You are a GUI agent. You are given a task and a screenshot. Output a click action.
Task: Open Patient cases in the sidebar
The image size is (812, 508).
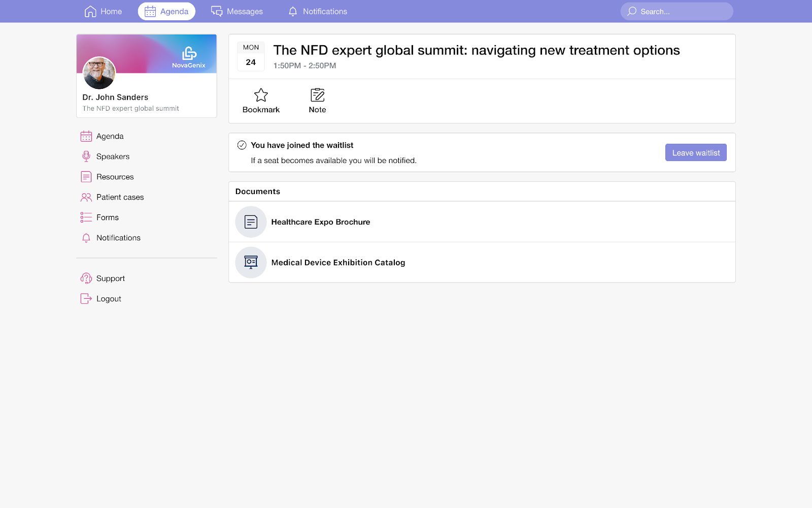click(x=120, y=197)
